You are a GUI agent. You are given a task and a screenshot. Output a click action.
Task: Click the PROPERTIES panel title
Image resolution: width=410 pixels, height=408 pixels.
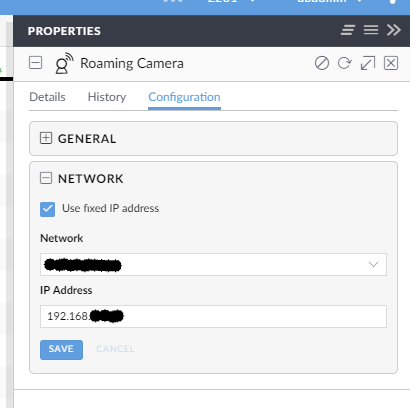click(64, 31)
